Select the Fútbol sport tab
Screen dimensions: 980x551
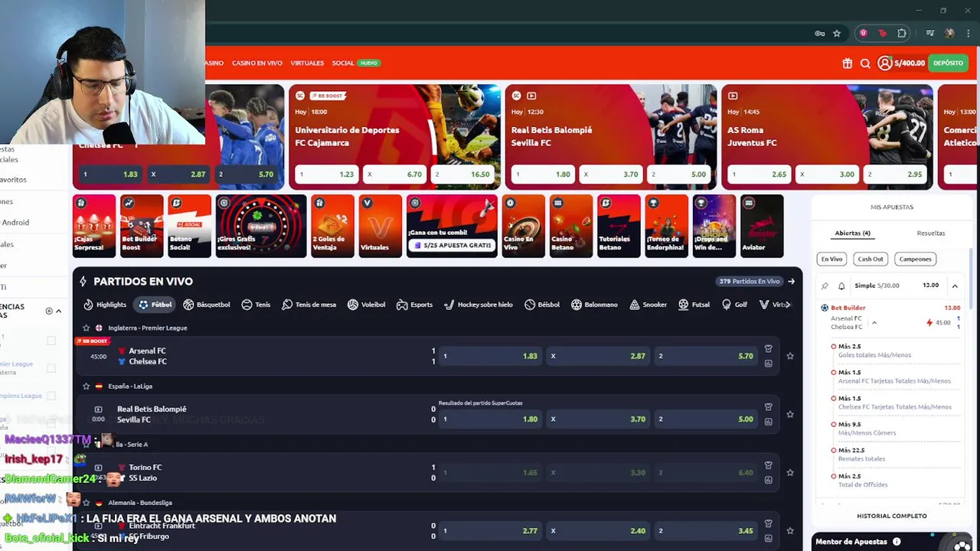155,305
